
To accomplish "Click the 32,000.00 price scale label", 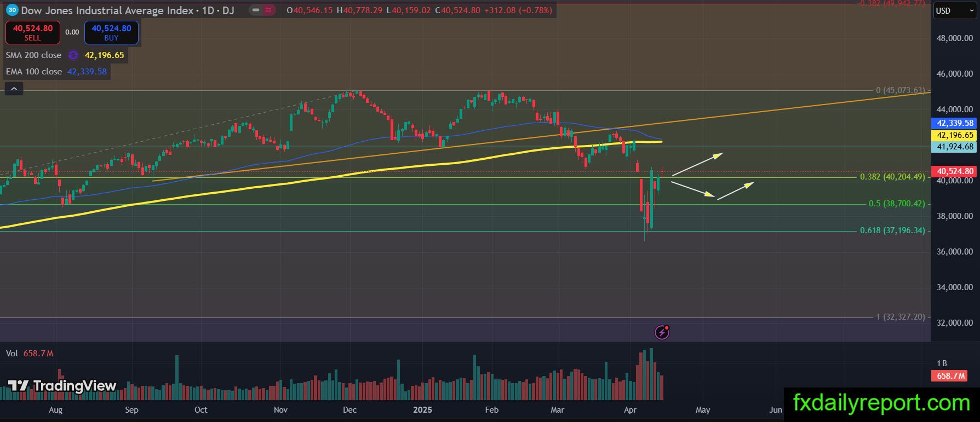I will [x=955, y=323].
